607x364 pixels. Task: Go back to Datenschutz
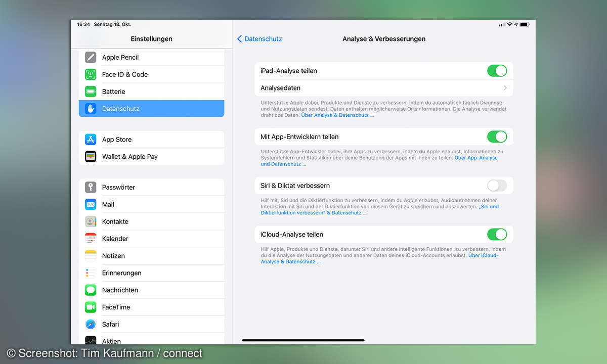(259, 39)
